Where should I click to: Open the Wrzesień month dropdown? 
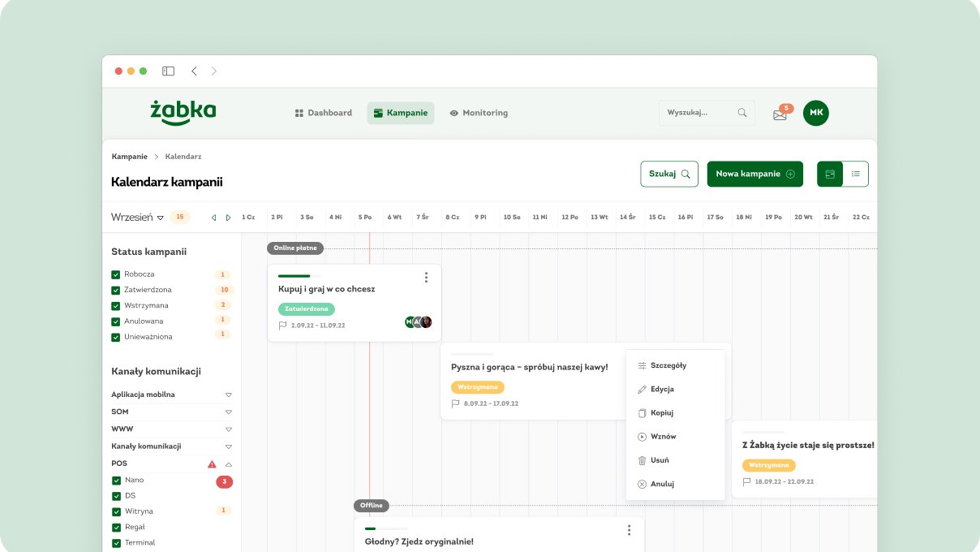point(137,218)
